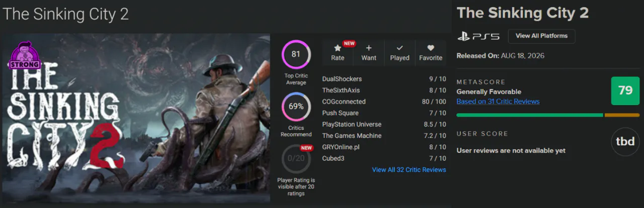Open the COGconnected review
The width and height of the screenshot is (644, 208).
click(344, 101)
